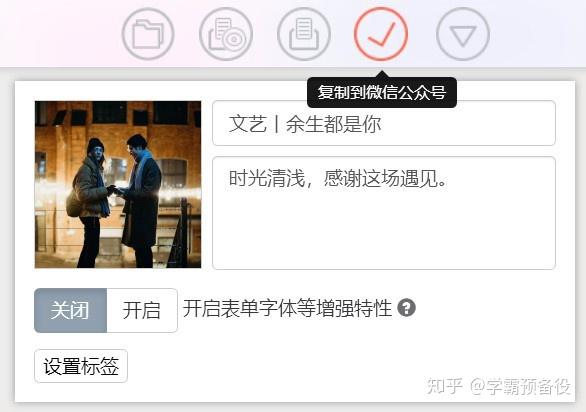Screen dimensions: 586x412
Task: Click the word 知乎 in the watermark
Action: [444, 386]
